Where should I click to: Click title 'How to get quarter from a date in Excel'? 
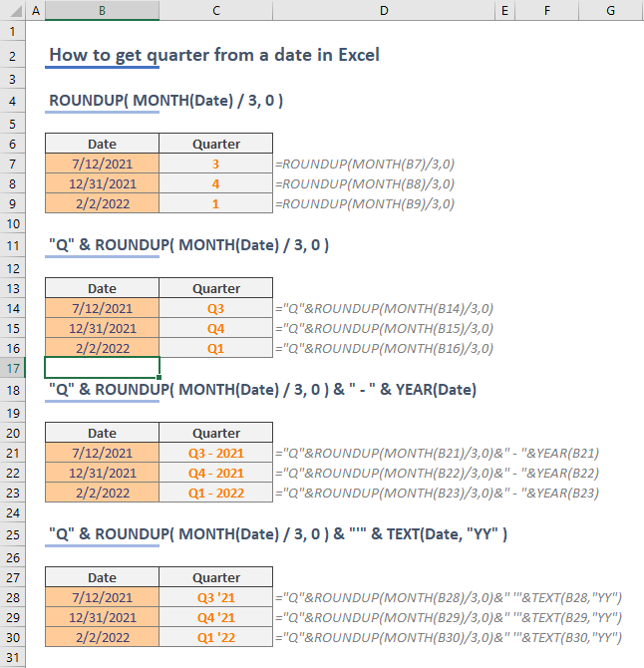pyautogui.click(x=214, y=55)
